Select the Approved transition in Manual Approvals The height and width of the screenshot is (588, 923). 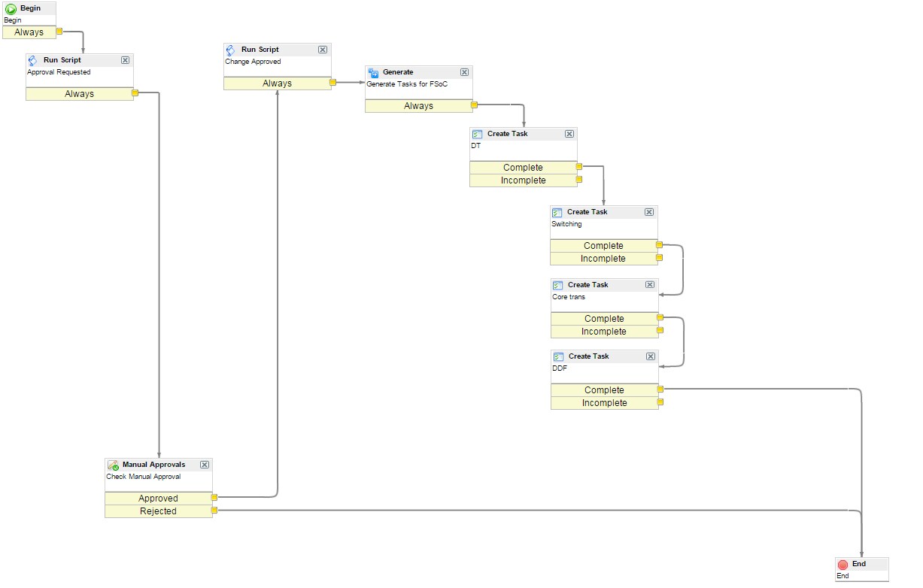pos(158,498)
